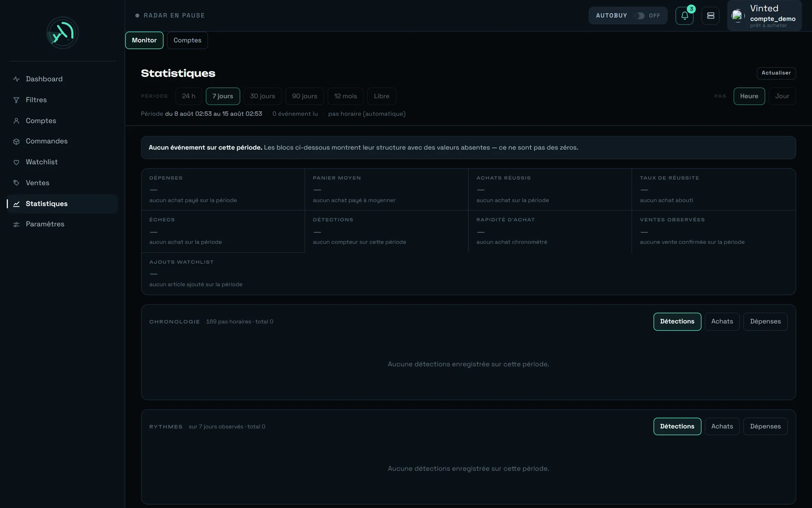Open the Commandes page

(x=62, y=141)
